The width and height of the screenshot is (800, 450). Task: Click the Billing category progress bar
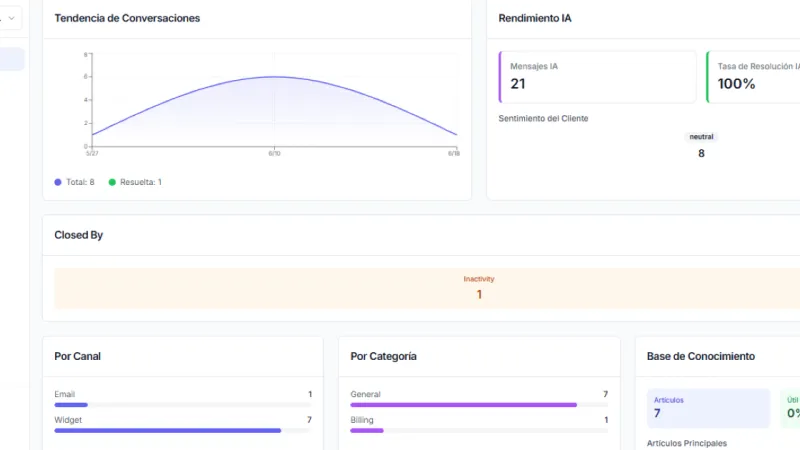point(479,431)
